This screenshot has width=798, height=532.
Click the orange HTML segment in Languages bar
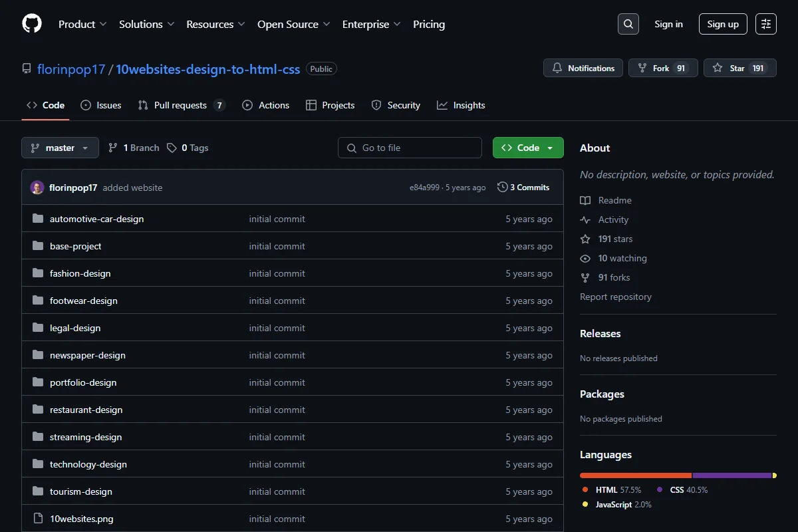click(x=636, y=475)
